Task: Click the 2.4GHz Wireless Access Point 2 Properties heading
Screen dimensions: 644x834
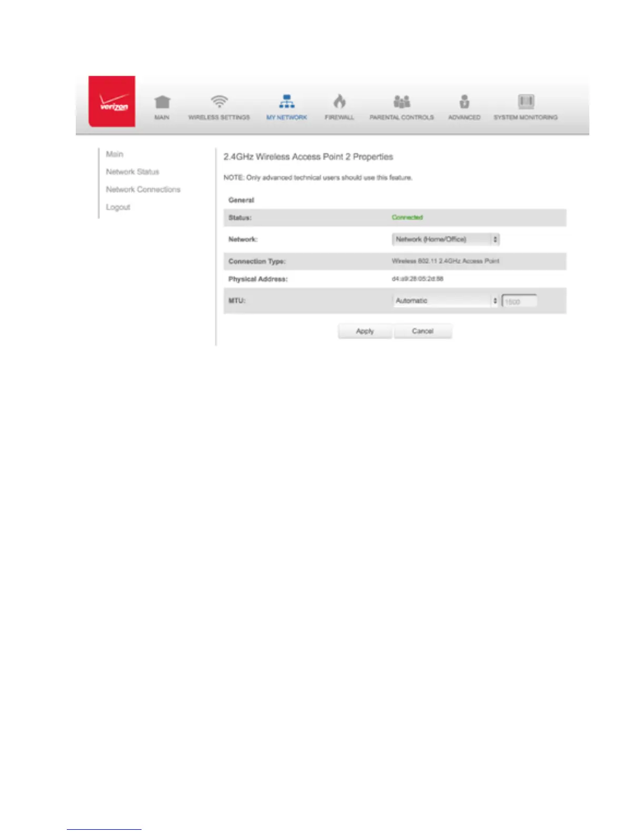Action: point(308,157)
